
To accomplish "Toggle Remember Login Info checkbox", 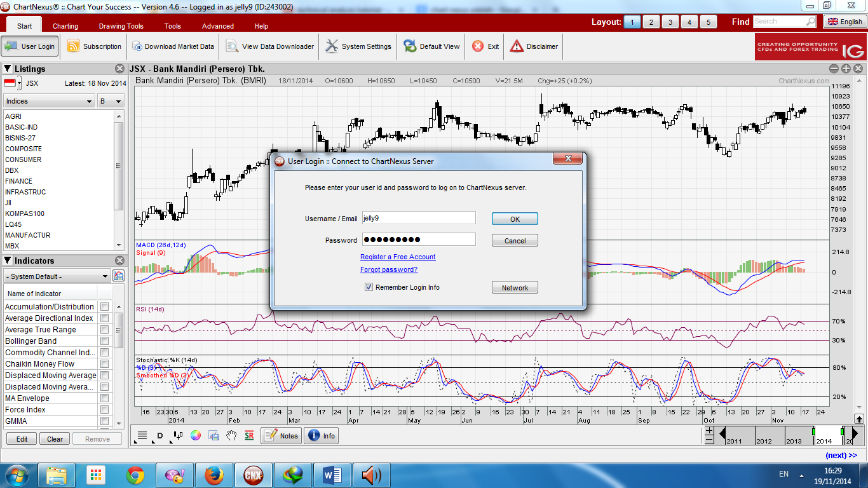I will click(x=369, y=287).
